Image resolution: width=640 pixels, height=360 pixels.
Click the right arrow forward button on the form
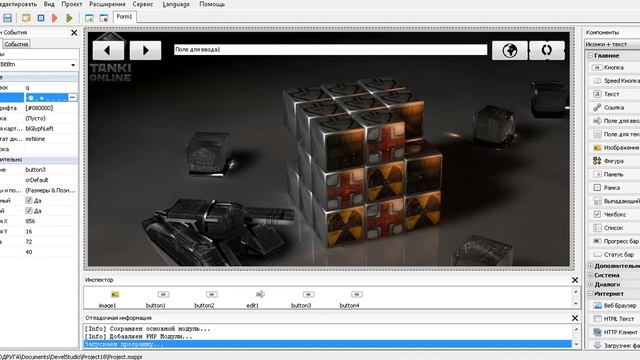click(145, 50)
